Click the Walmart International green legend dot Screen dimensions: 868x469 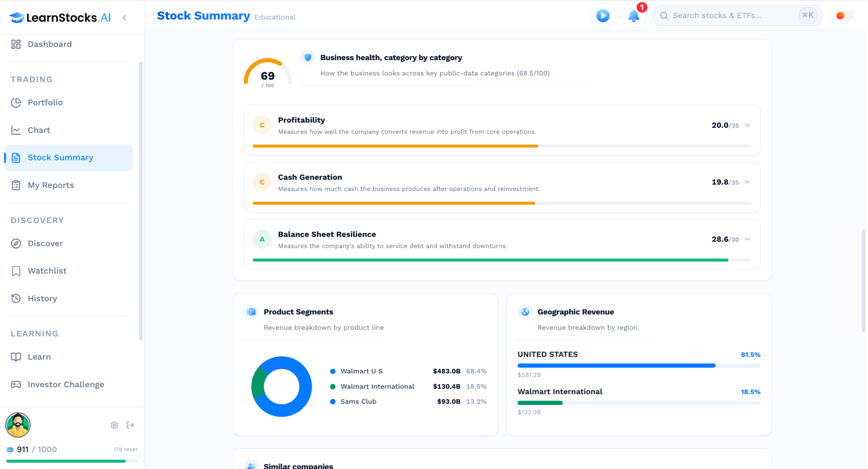(x=333, y=386)
